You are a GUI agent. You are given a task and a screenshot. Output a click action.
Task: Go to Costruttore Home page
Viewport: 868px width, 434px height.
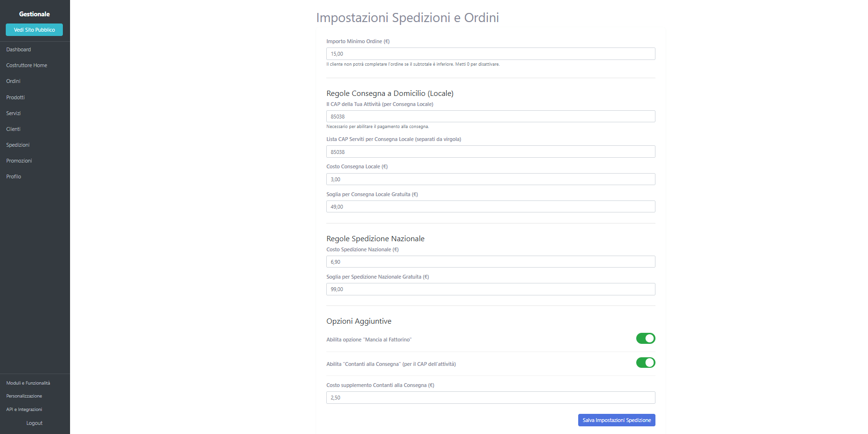[27, 65]
